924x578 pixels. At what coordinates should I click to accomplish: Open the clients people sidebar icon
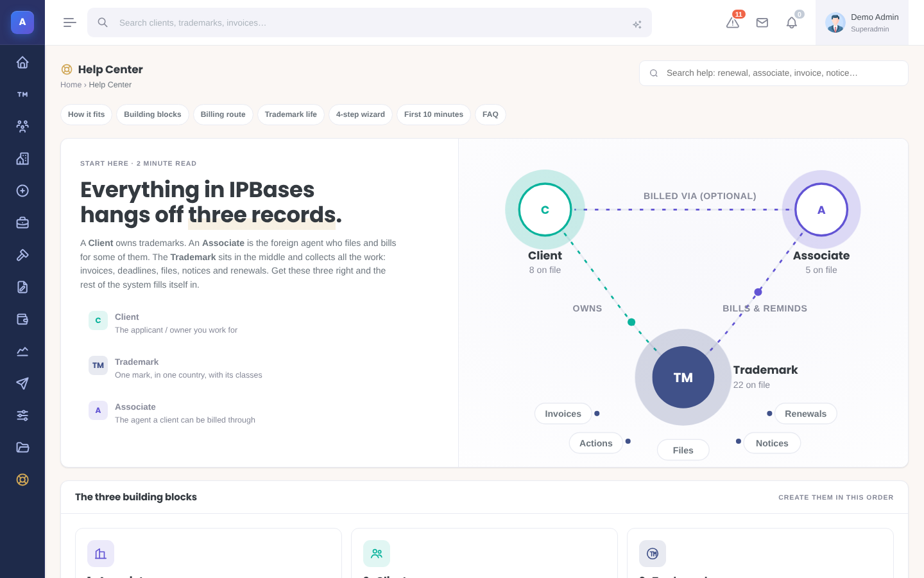tap(22, 127)
